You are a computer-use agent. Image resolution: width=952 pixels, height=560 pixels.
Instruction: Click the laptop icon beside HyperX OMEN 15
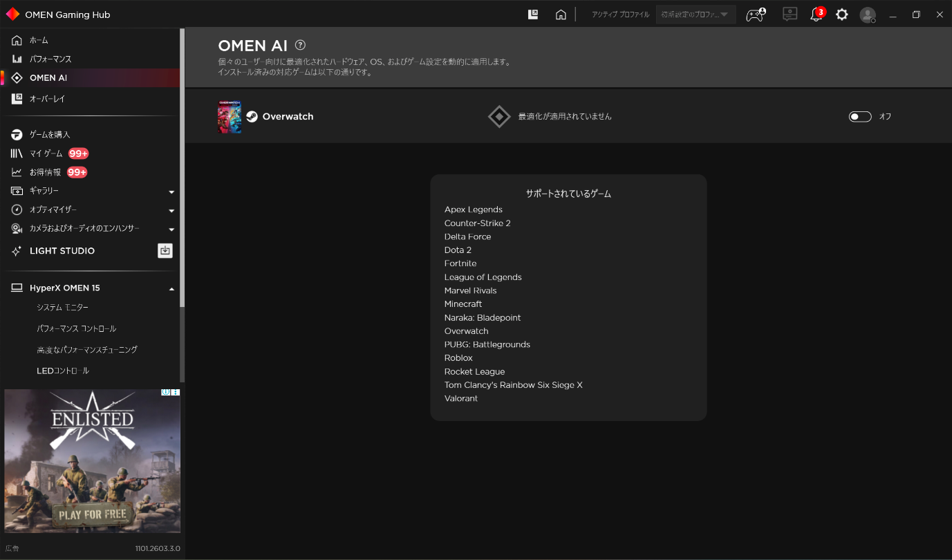17,288
